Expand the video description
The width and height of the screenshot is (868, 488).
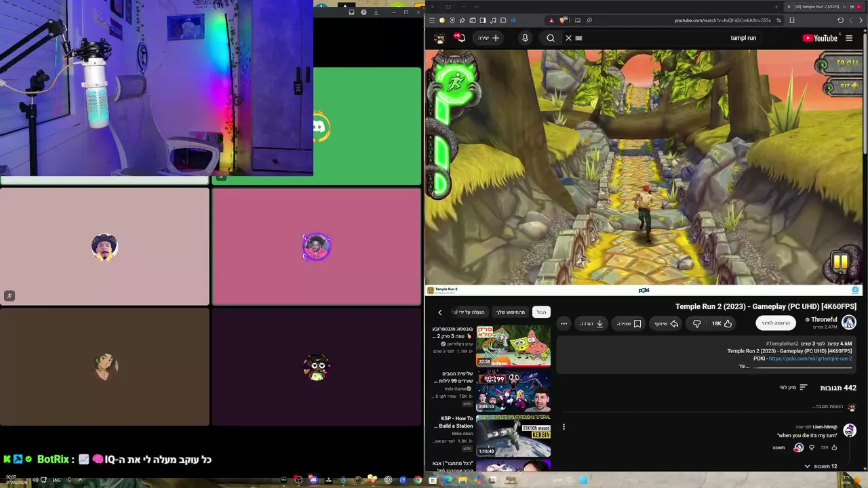pyautogui.click(x=744, y=366)
